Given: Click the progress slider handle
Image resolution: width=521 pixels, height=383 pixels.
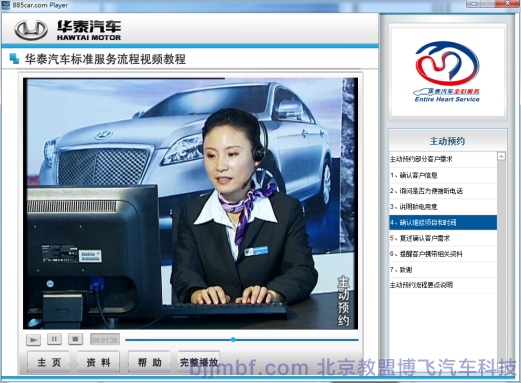Looking at the screenshot, I should click(233, 339).
